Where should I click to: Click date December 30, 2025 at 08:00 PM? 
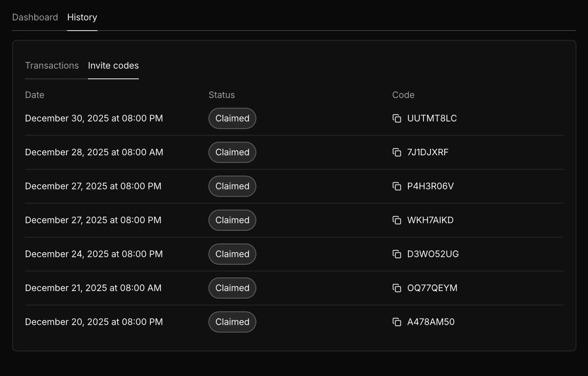pyautogui.click(x=94, y=119)
